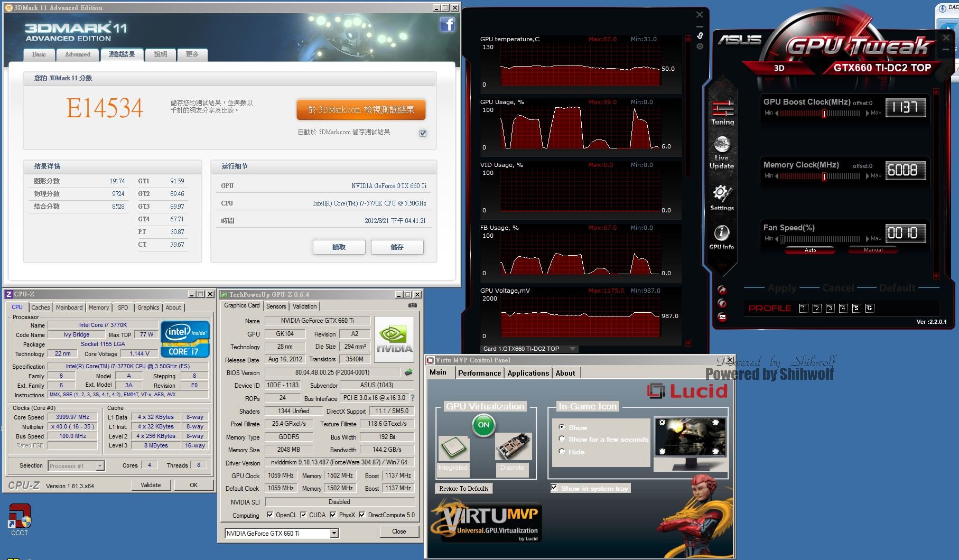Open the monitor panel settings gear
Image resolution: width=959 pixels, height=560 pixels.
click(700, 46)
